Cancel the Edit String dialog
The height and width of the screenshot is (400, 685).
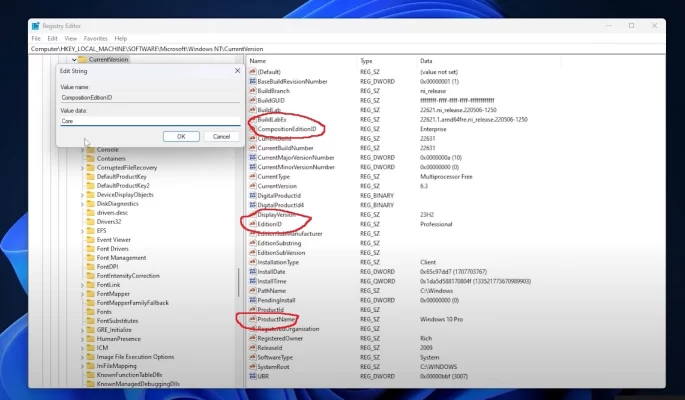click(x=222, y=136)
